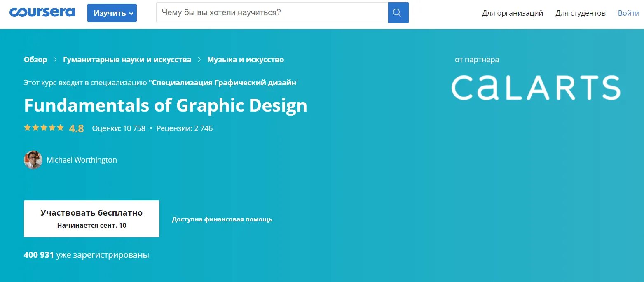
Task: Expand the Изучить dropdown menu
Action: tap(112, 13)
